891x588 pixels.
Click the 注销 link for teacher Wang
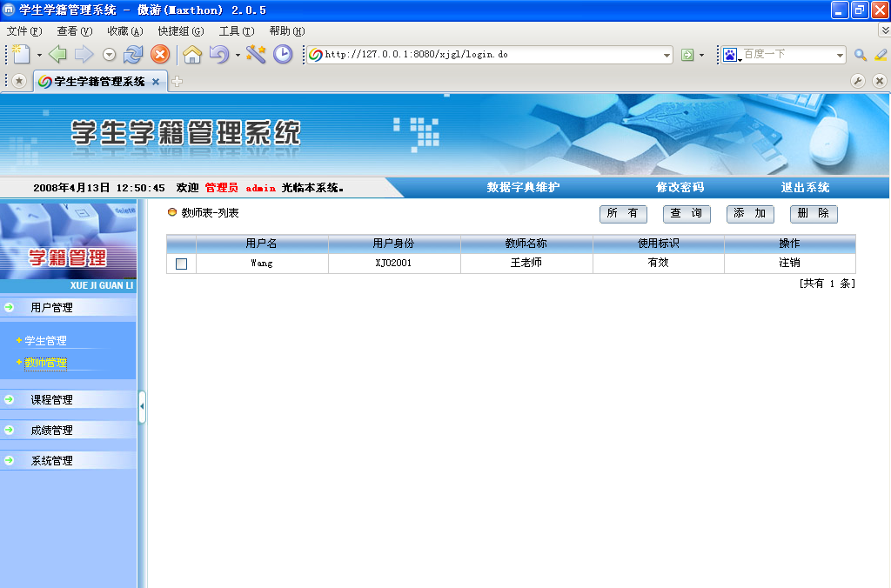[788, 262]
